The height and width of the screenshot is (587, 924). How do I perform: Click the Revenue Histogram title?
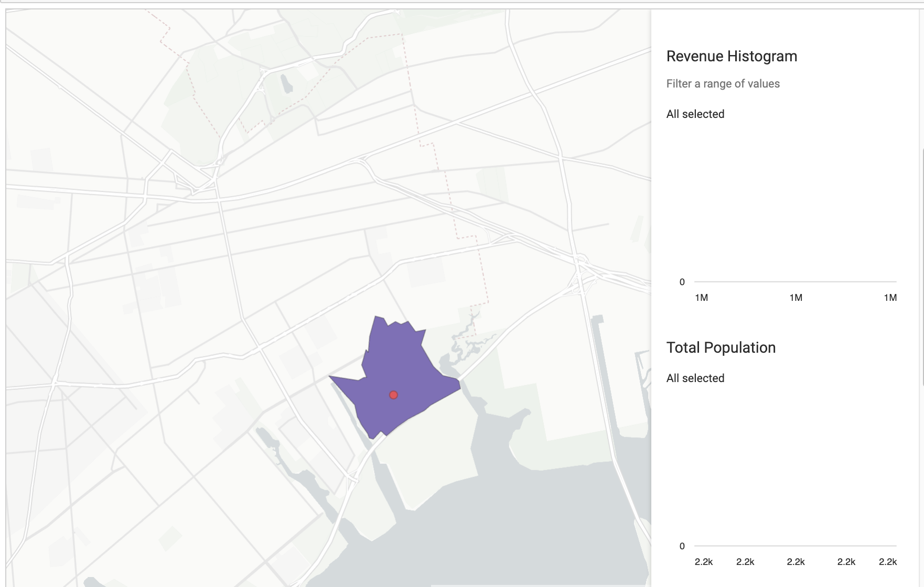(x=732, y=56)
